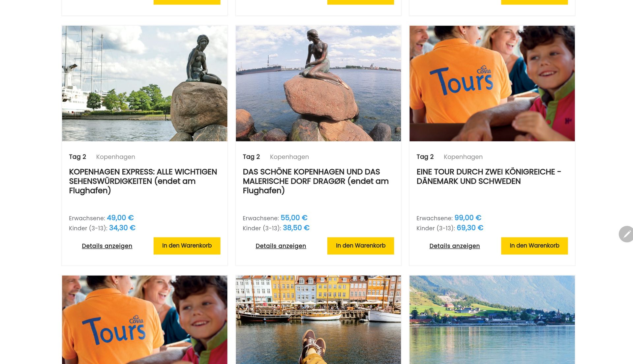Click the 99,00 € adult price
The height and width of the screenshot is (364, 633).
tap(468, 218)
